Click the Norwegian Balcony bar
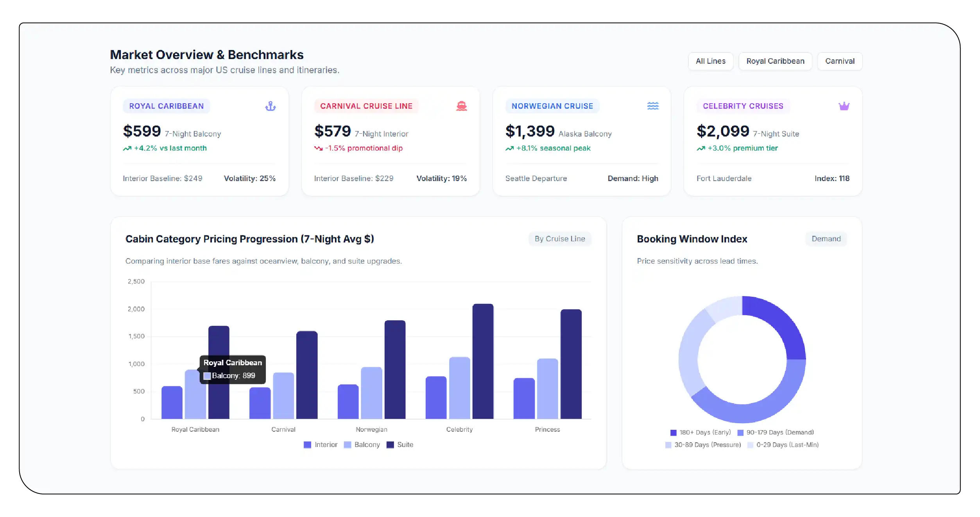This screenshot has width=980, height=517. click(x=371, y=393)
